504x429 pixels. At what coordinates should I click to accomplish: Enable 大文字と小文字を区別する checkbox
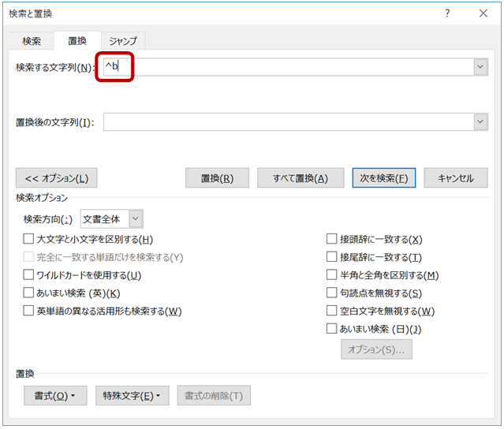coord(29,239)
